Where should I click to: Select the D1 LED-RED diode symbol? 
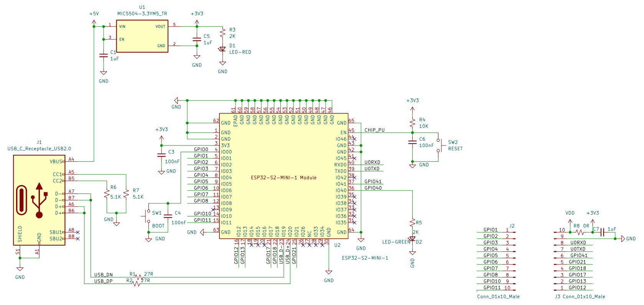click(222, 49)
